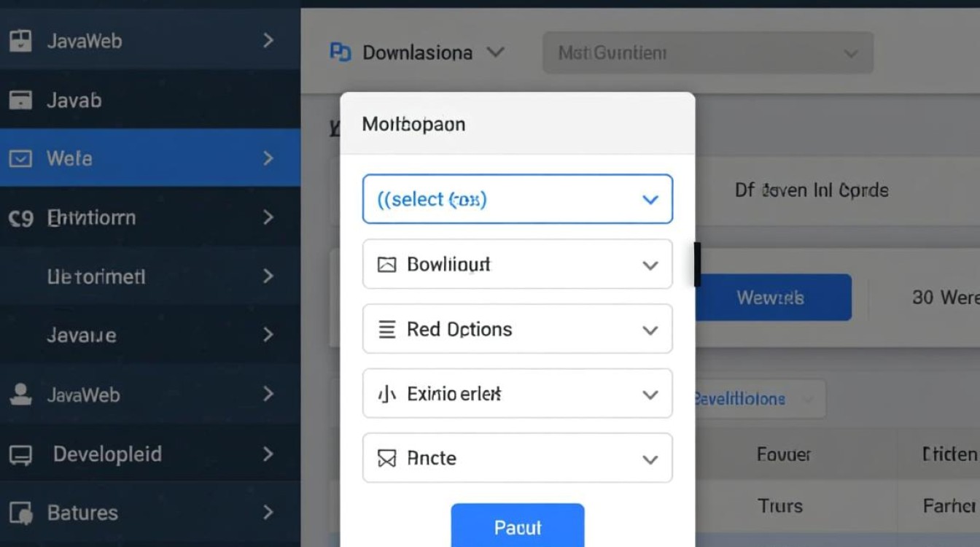The width and height of the screenshot is (980, 547).
Task: Click the monitor icon next to Developleid
Action: point(20,455)
